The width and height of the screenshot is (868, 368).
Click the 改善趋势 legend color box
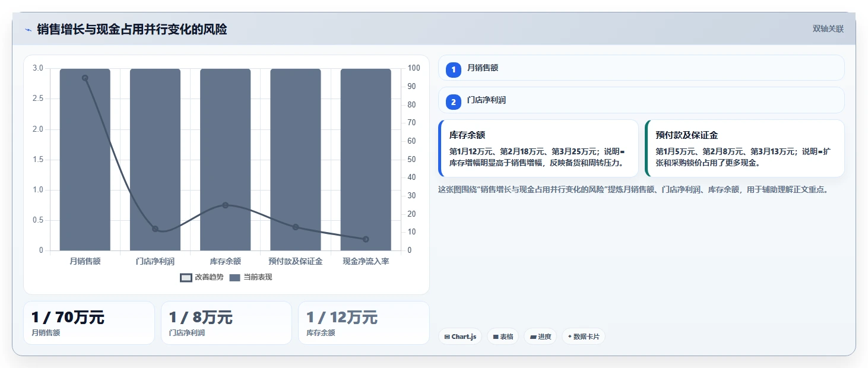186,278
